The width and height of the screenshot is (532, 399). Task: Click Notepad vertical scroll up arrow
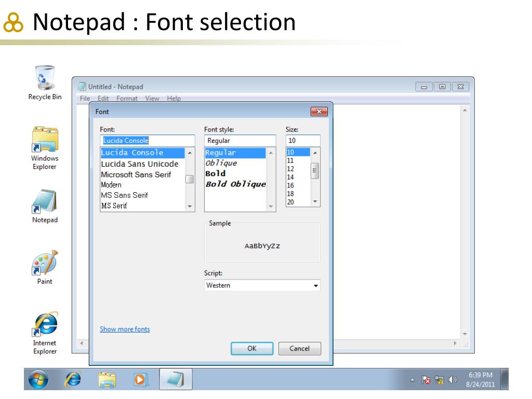tap(465, 110)
